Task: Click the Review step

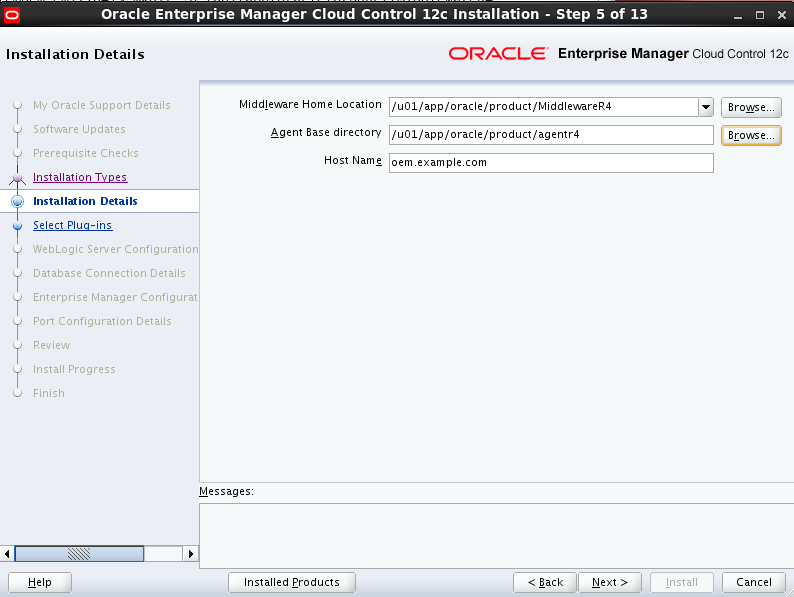Action: [x=52, y=345]
